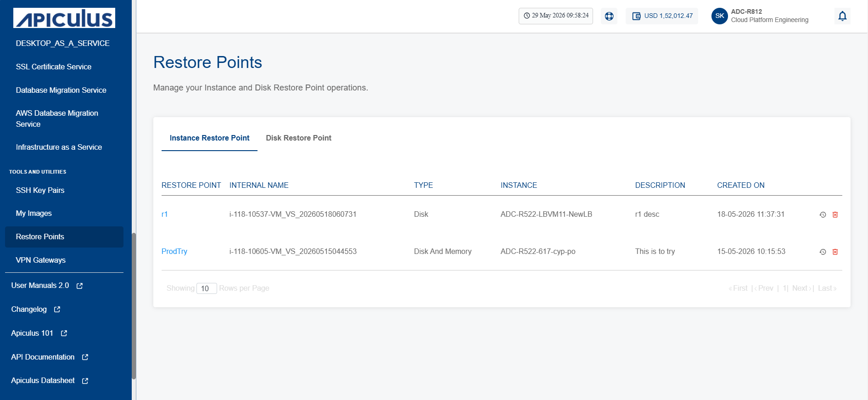Click the rows per page input showing 10

coord(207,288)
